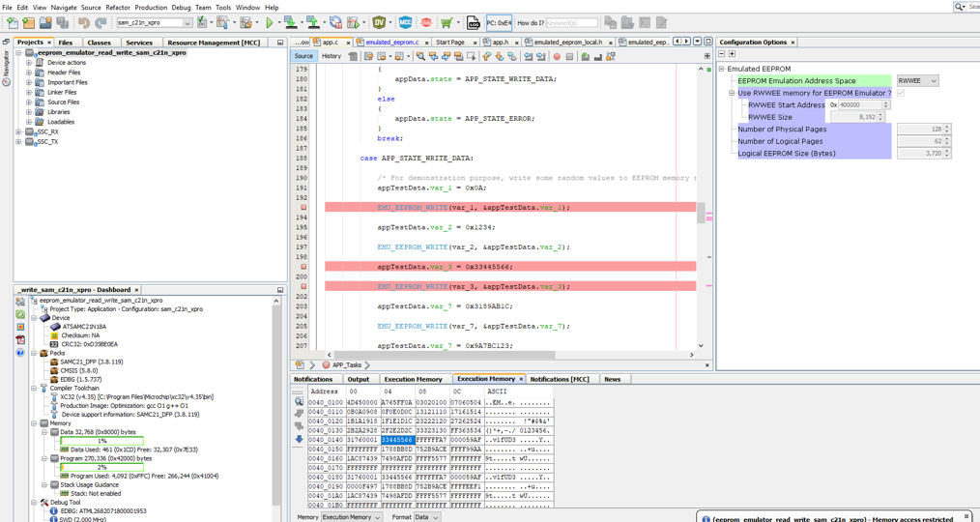Click the blue help icon in Dashboard
The image size is (980, 522).
[x=20, y=352]
